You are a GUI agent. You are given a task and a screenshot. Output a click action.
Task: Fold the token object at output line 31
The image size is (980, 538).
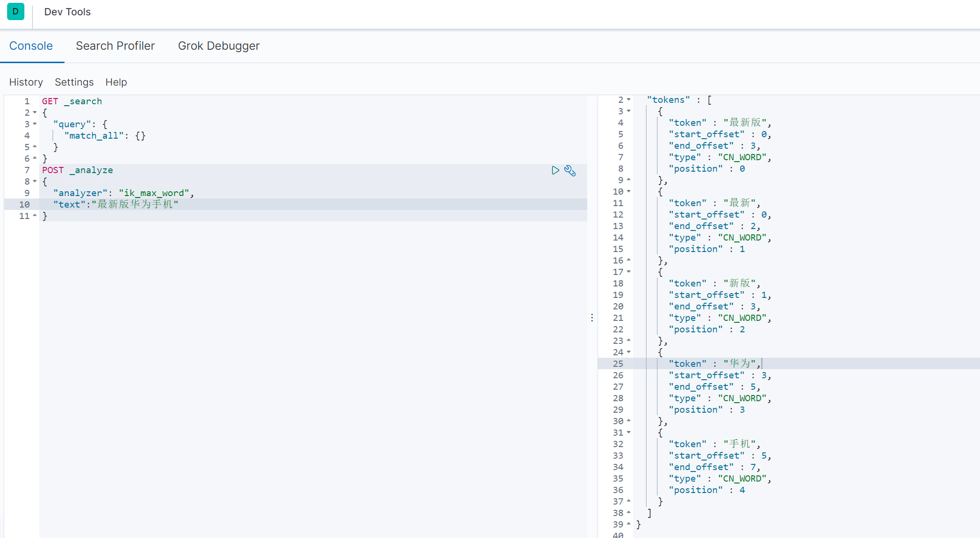point(629,432)
